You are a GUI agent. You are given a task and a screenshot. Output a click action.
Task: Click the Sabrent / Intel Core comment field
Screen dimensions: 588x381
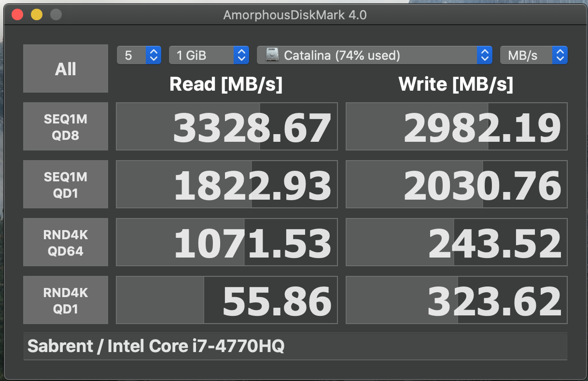295,346
